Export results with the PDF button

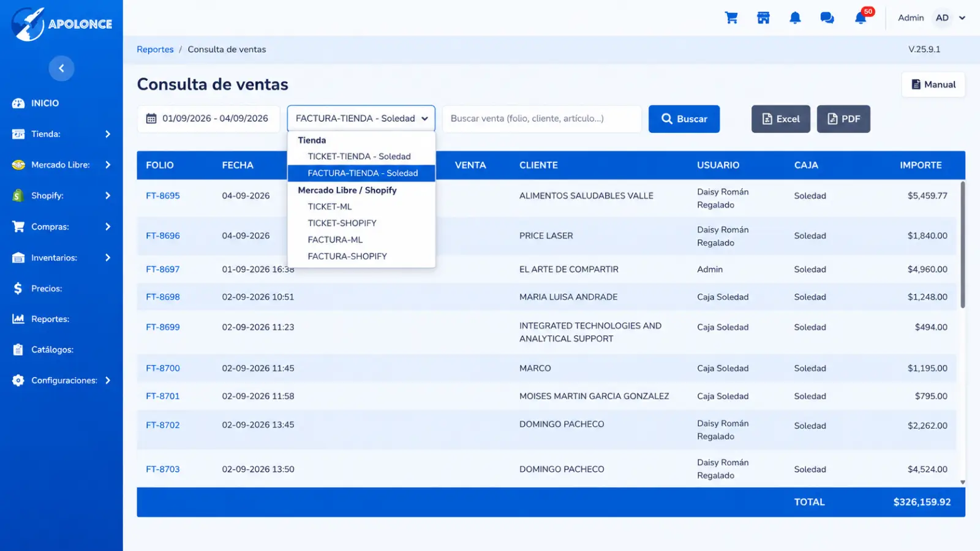pos(843,119)
